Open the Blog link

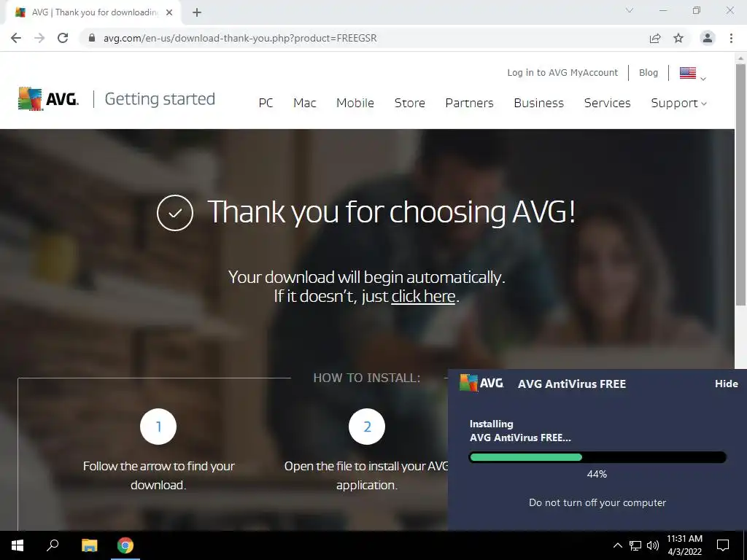[x=649, y=72]
